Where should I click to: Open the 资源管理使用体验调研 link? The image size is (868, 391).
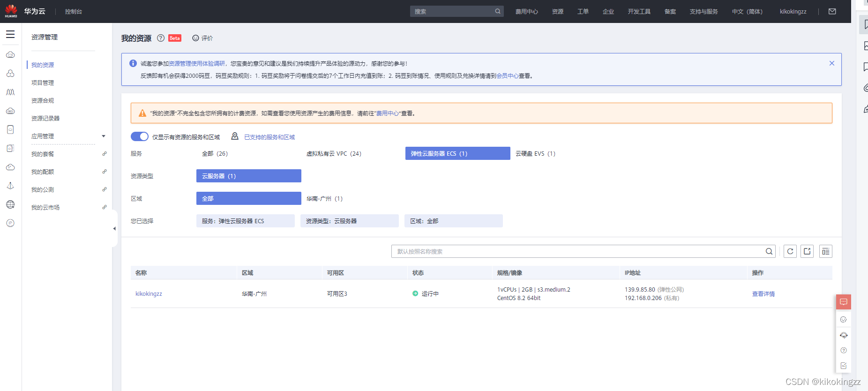click(197, 63)
